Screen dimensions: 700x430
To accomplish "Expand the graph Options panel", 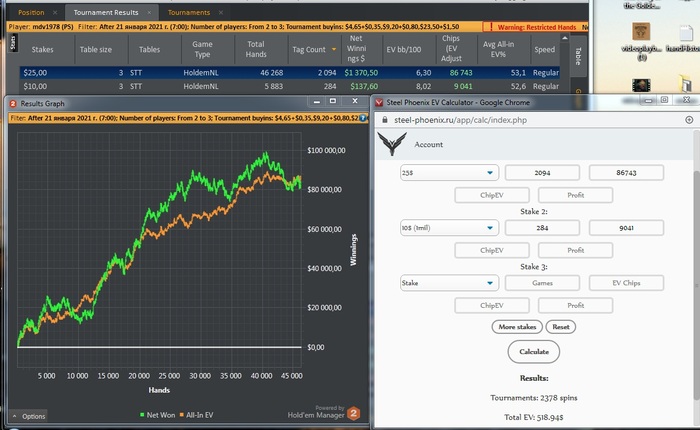I will (x=28, y=416).
